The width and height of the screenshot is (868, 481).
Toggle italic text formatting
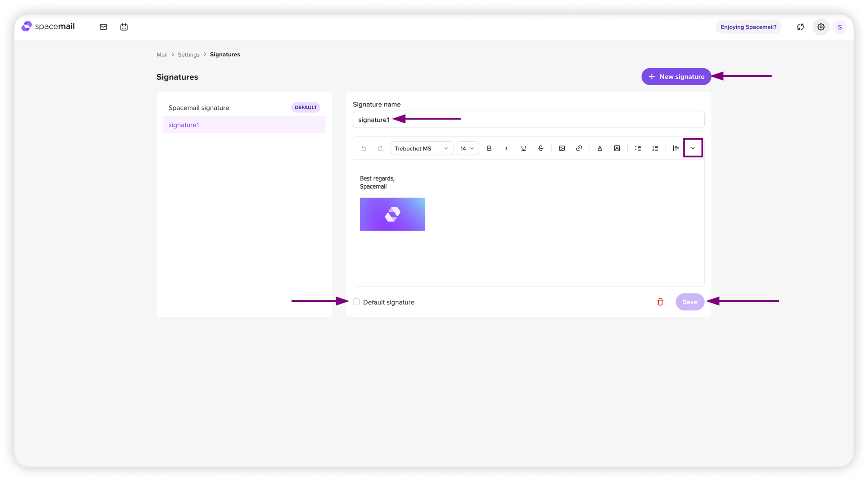click(x=506, y=148)
